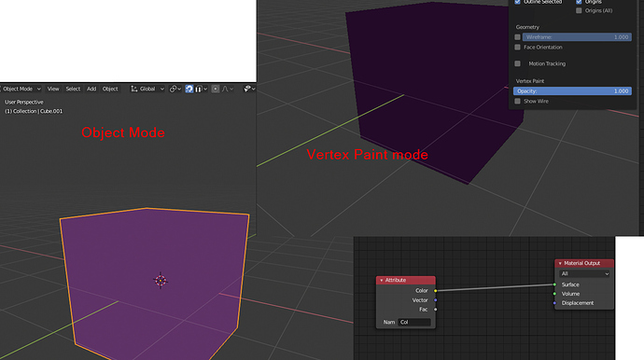
Task: Enable the Motion Tracking checkbox
Action: 517,63
